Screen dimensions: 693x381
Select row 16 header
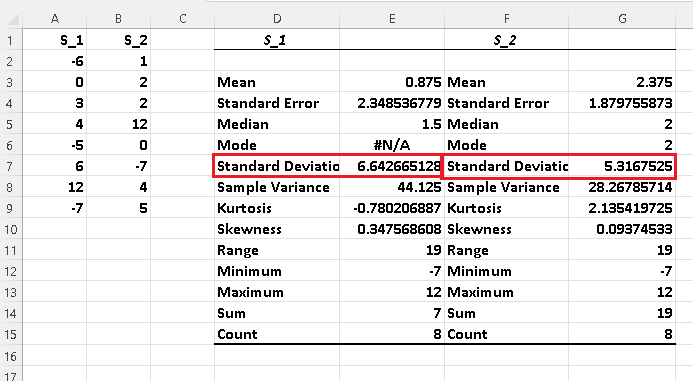tap(11, 356)
